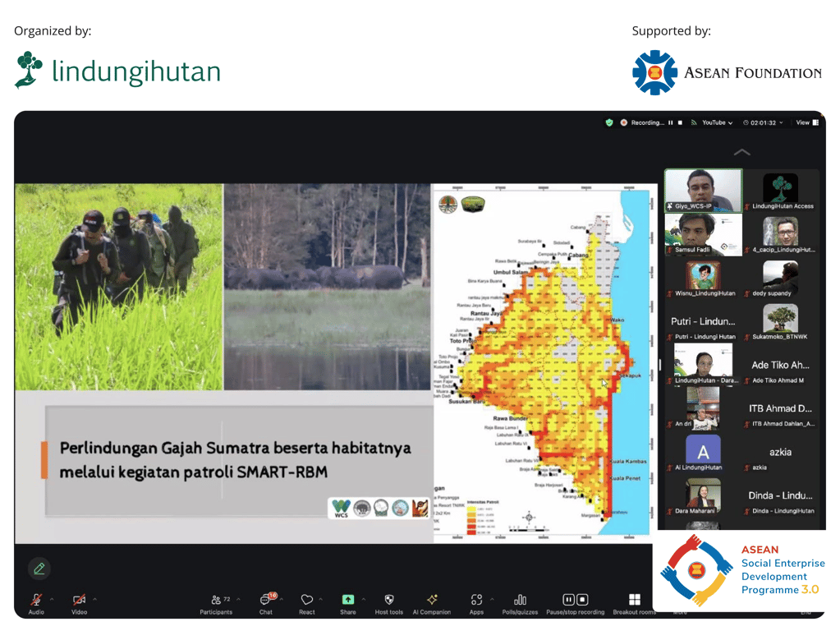Collapse the gallery with the up chevron
This screenshot has height=631, width=840.
(x=742, y=152)
